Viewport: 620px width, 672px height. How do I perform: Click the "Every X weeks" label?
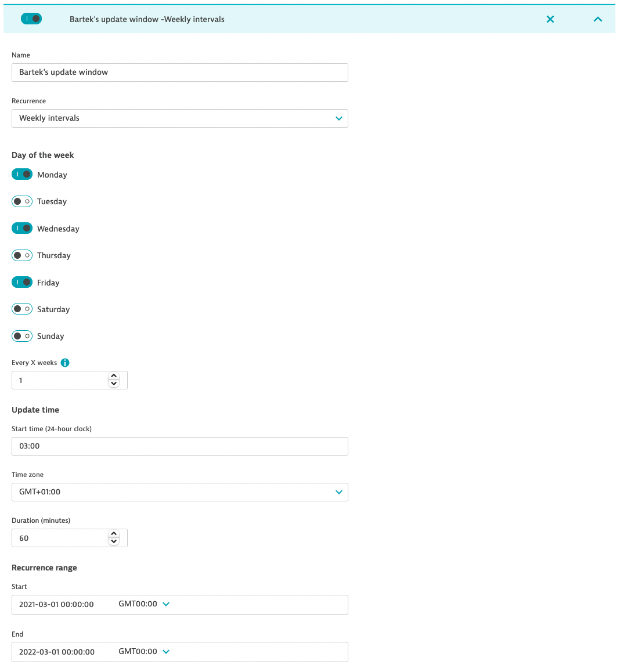coord(34,363)
